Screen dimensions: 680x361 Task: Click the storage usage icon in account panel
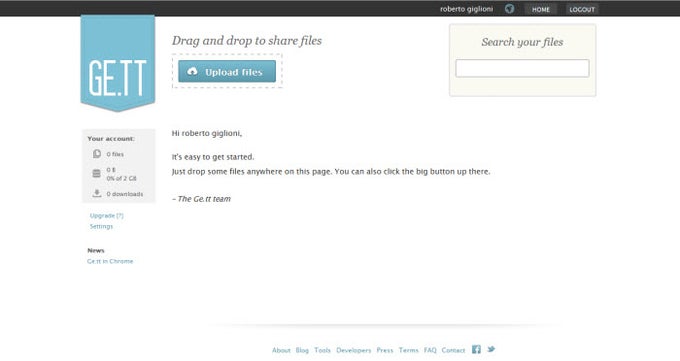97,174
